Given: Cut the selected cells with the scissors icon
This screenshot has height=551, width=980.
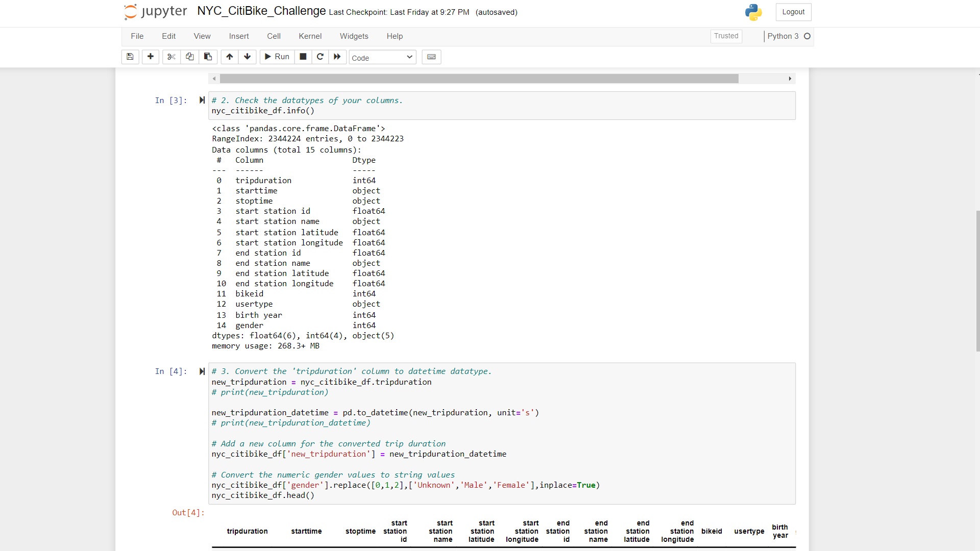Looking at the screenshot, I should (x=171, y=57).
